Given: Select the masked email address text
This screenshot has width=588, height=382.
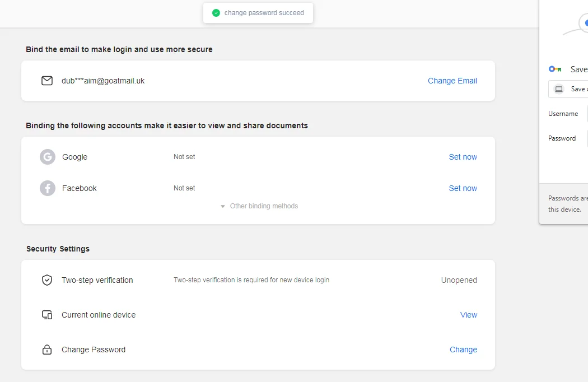Looking at the screenshot, I should coord(103,81).
